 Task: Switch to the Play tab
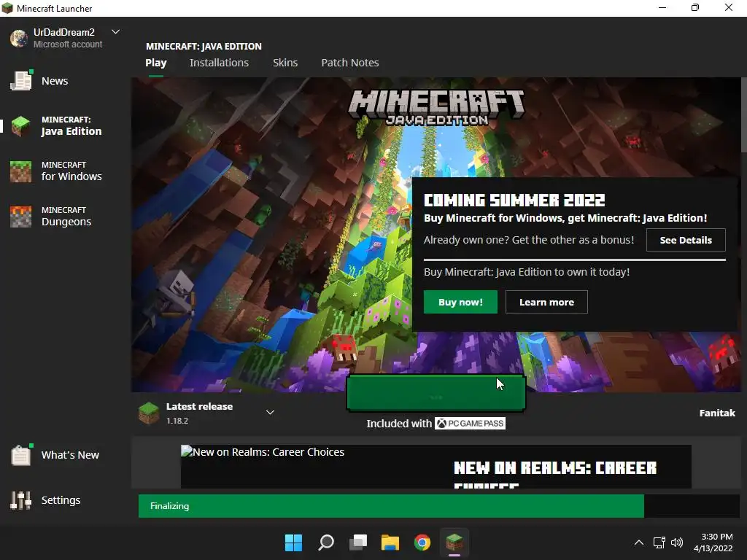coord(156,63)
